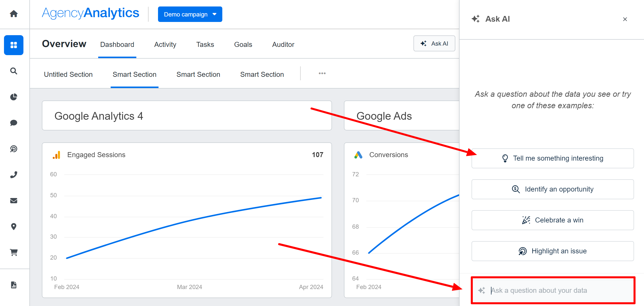Select the Untitled Section tab
This screenshot has width=644, height=306.
[x=68, y=74]
